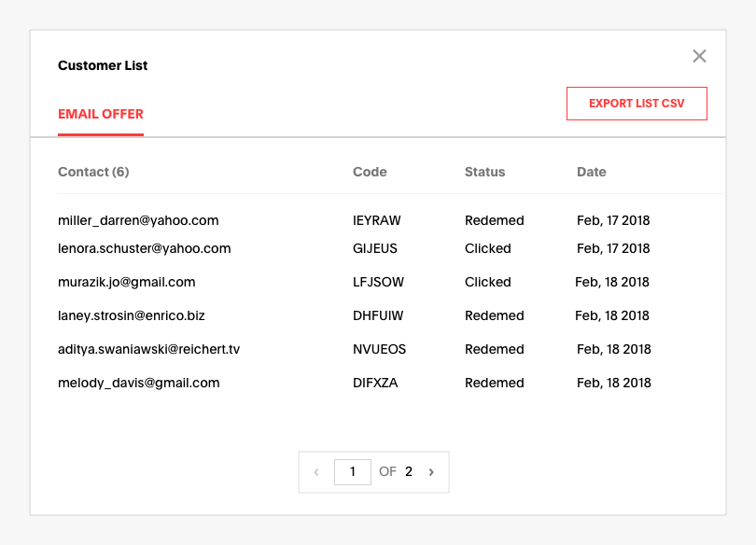
Task: Close the Customer List dialog
Action: click(x=699, y=56)
